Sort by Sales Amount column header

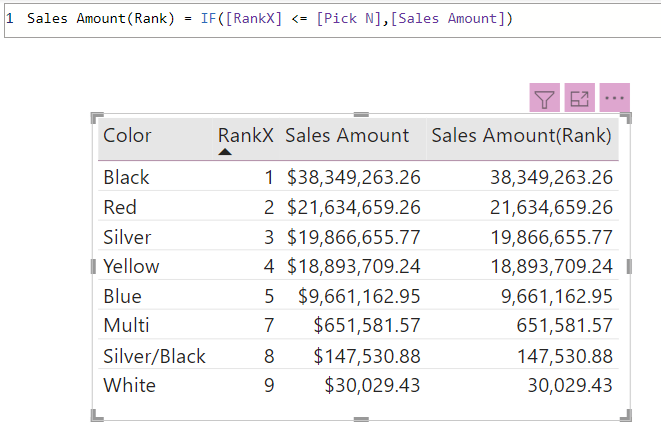(x=347, y=136)
